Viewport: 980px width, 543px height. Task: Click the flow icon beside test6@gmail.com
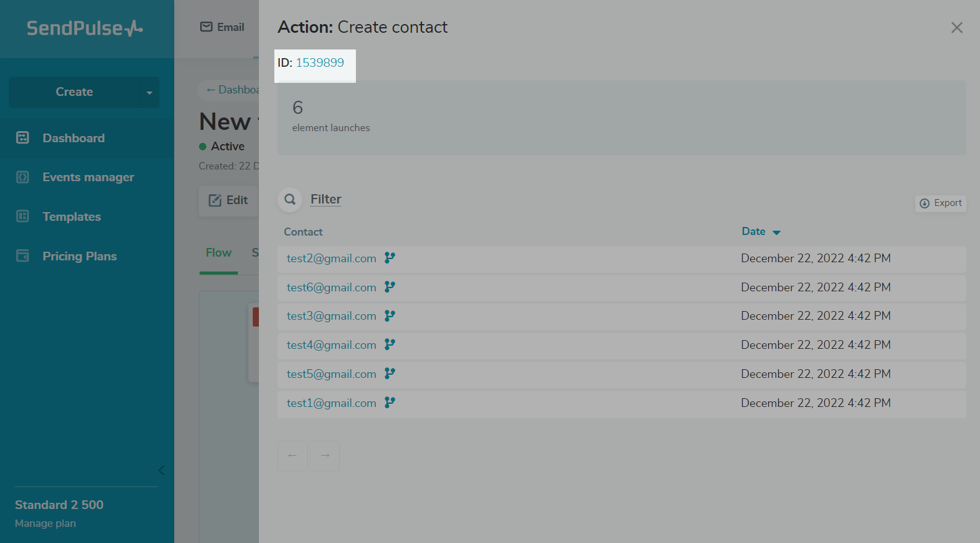[x=390, y=287]
